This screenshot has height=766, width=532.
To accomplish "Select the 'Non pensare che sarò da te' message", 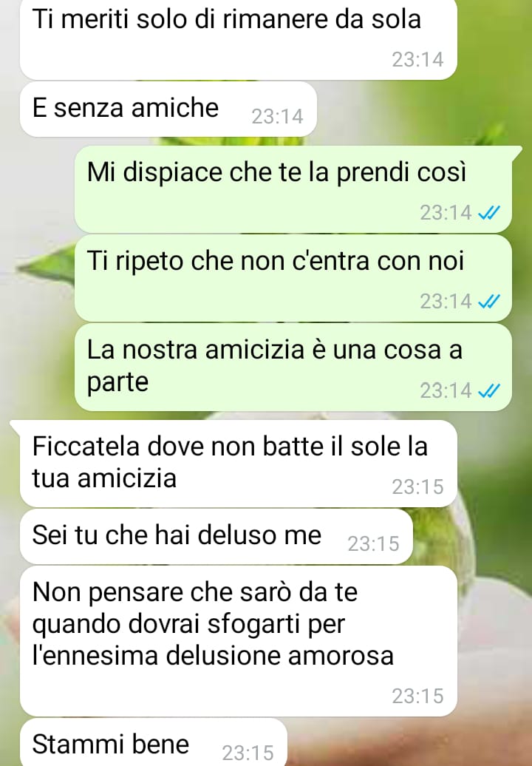I will [x=238, y=641].
